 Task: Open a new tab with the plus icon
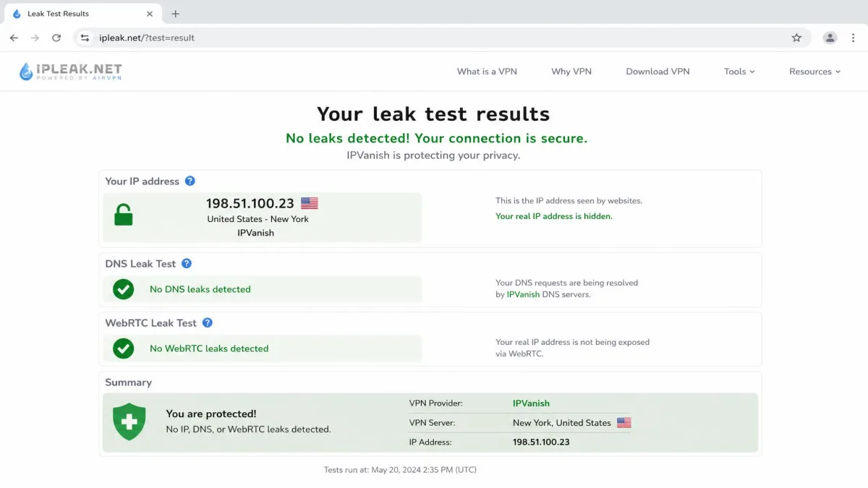click(x=175, y=14)
